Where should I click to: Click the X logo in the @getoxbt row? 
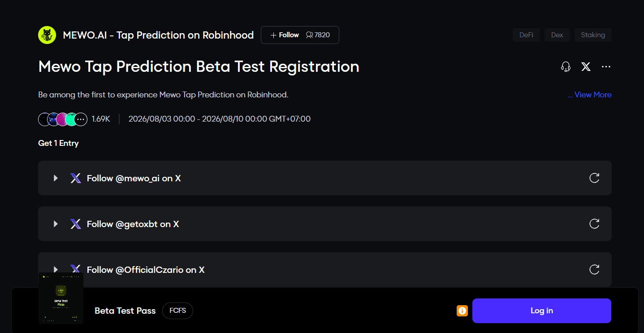[x=76, y=224]
